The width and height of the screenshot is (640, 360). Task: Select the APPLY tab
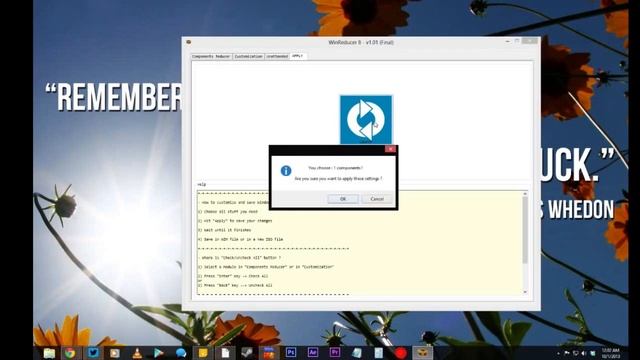coord(298,56)
